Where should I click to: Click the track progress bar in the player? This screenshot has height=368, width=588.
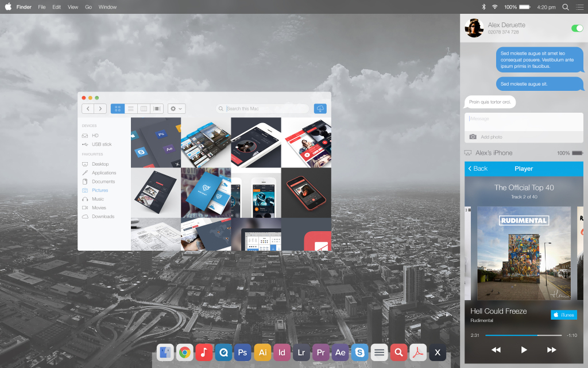tap(523, 335)
